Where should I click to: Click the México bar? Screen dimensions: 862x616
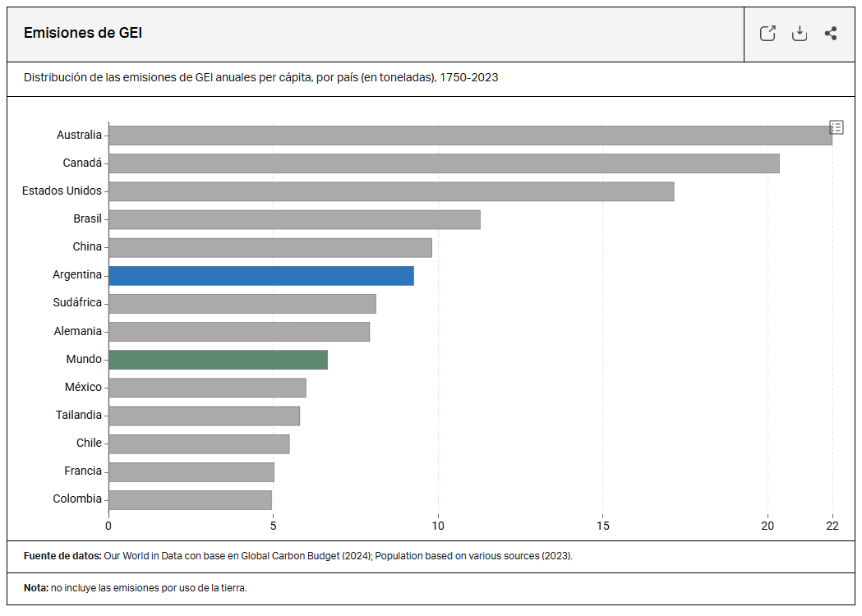pyautogui.click(x=207, y=388)
